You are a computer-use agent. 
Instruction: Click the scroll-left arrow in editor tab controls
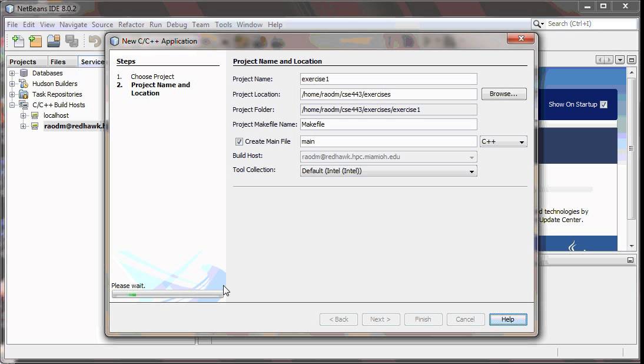point(600,60)
